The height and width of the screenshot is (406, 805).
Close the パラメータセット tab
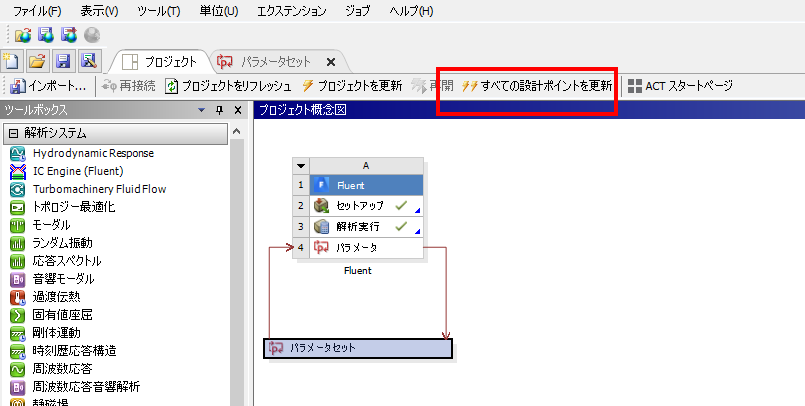[331, 62]
